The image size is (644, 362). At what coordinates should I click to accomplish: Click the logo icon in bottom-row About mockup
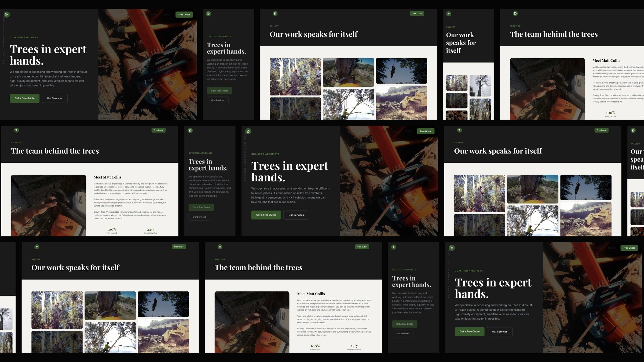(x=220, y=247)
